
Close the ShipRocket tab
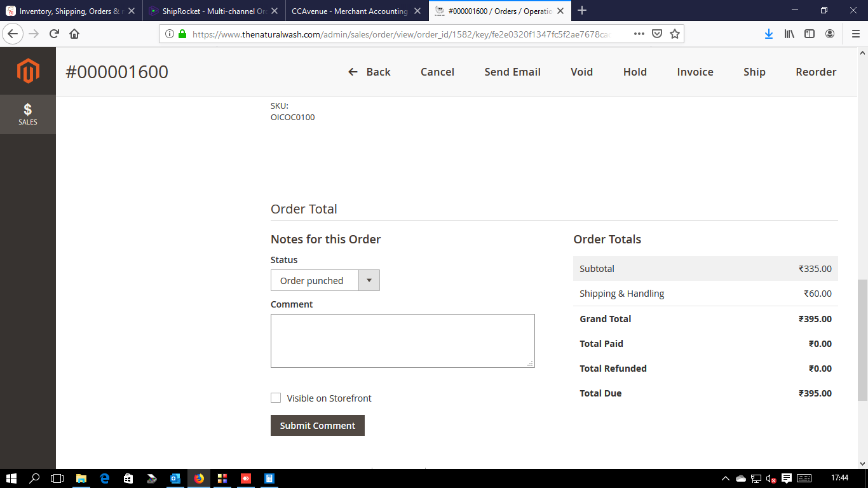(x=275, y=11)
